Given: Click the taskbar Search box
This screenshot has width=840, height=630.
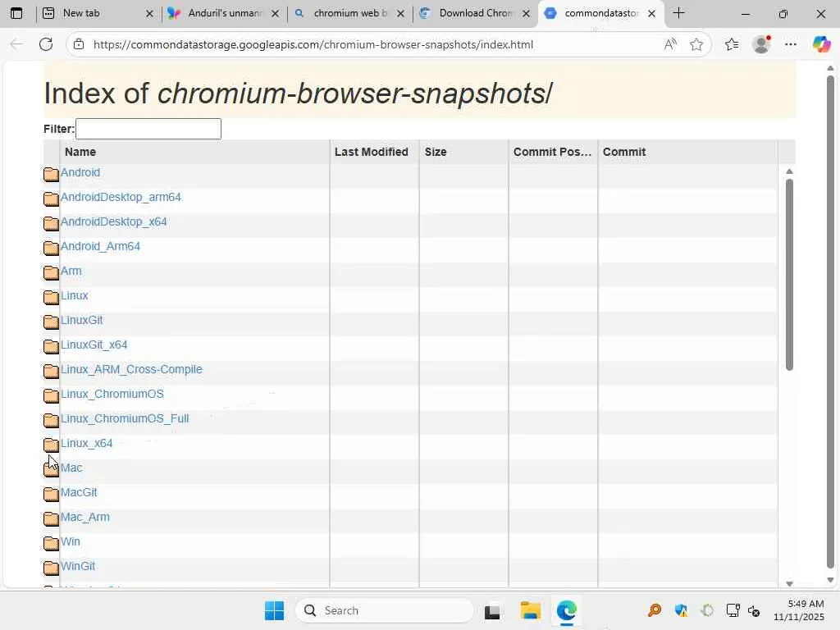Looking at the screenshot, I should [384, 610].
